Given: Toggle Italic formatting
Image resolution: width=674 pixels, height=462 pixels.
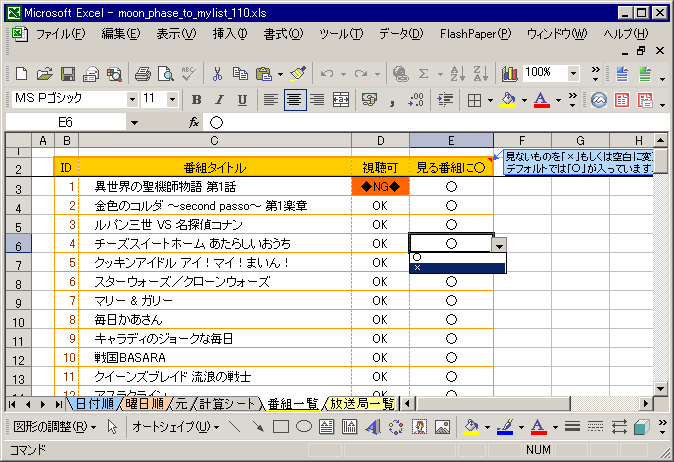Looking at the screenshot, I should [220, 99].
